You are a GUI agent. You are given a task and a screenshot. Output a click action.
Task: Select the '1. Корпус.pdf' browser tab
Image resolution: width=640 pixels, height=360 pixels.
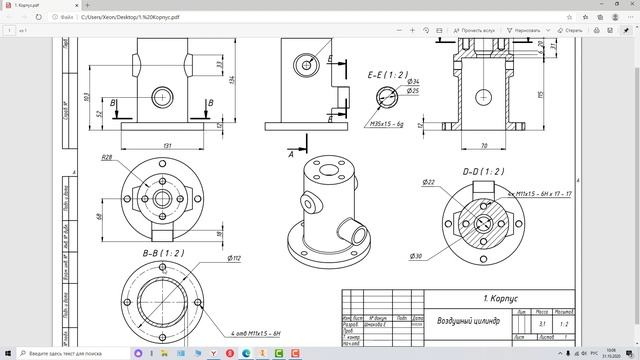41,5
